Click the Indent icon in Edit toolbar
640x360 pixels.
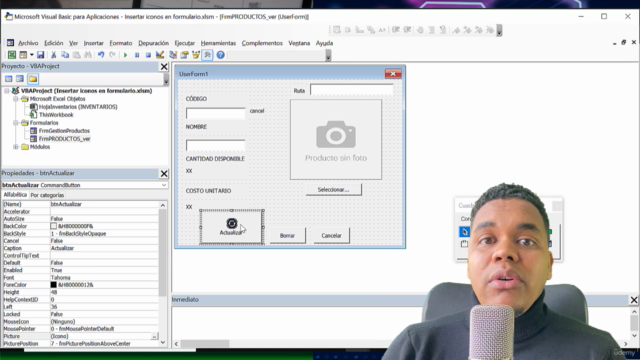(396, 30)
